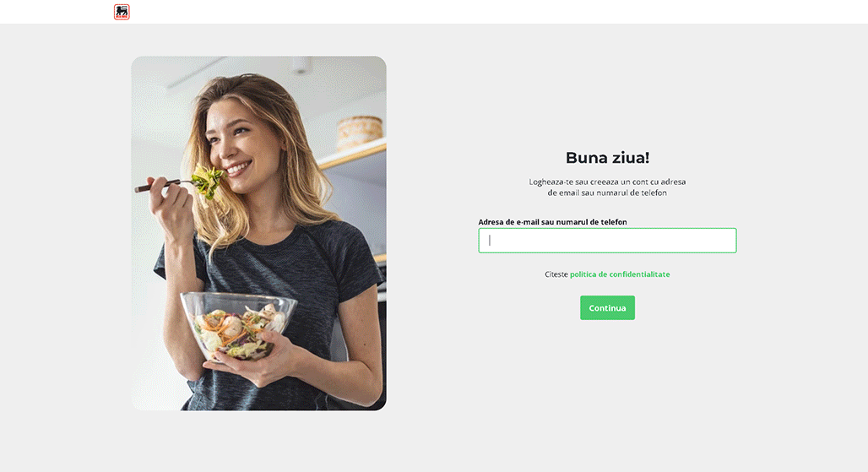Open the politica de confidentialitate link
The height and width of the screenshot is (472, 868).
coord(620,274)
